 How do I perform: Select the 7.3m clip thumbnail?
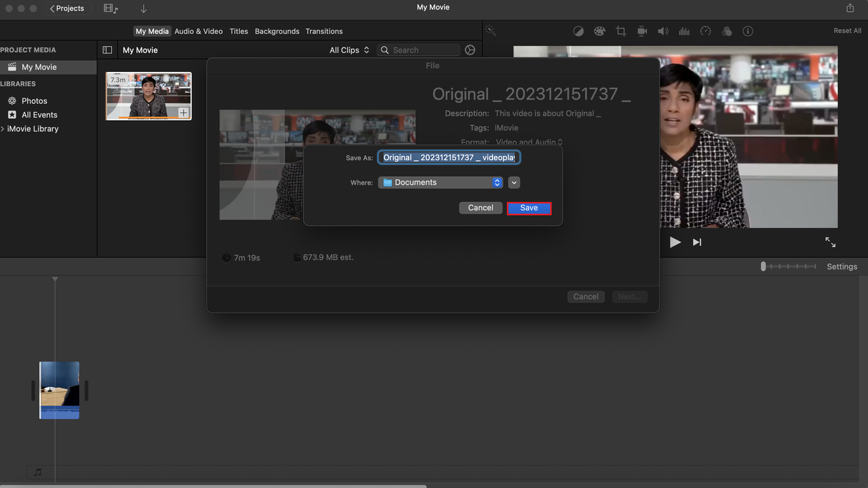pos(149,96)
